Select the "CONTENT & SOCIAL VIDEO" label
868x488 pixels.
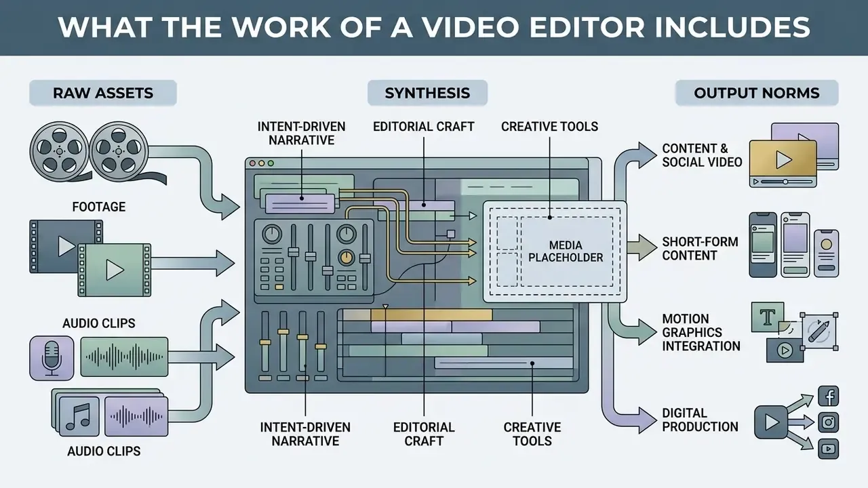702,155
